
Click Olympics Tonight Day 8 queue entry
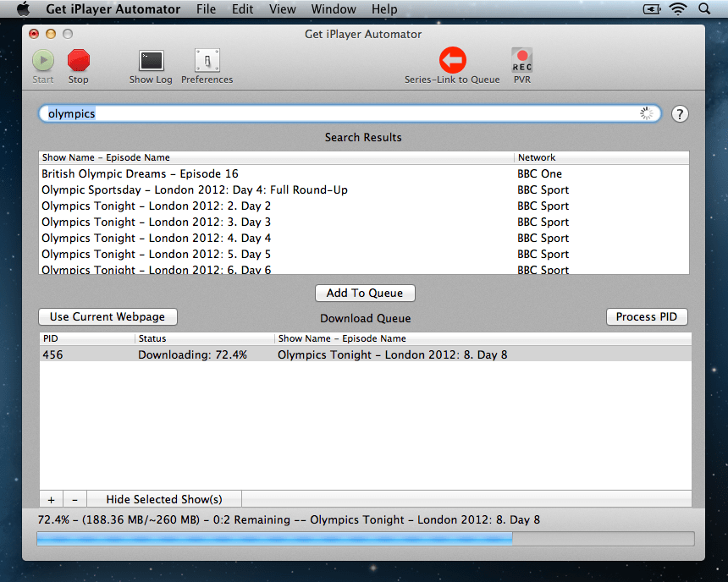point(392,354)
